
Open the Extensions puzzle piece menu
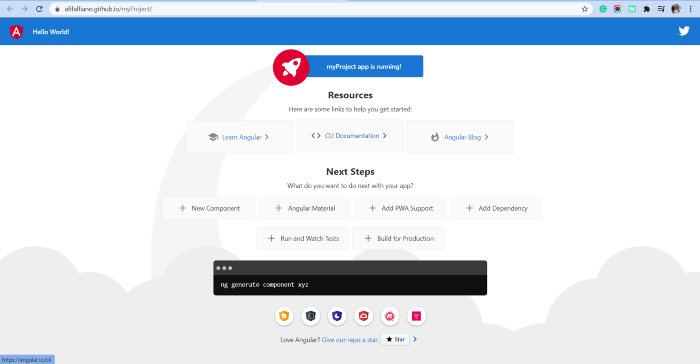(646, 9)
